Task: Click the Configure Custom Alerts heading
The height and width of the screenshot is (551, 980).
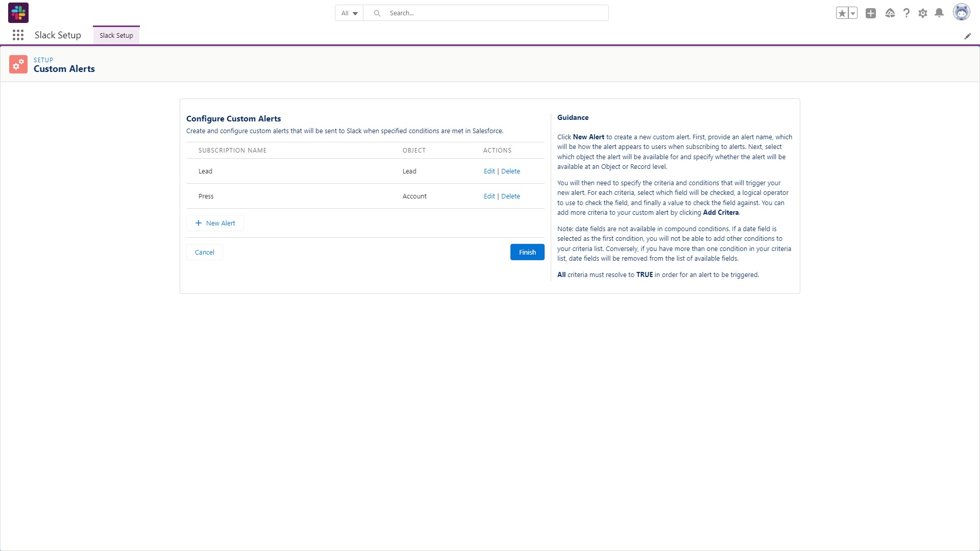Action: click(234, 119)
